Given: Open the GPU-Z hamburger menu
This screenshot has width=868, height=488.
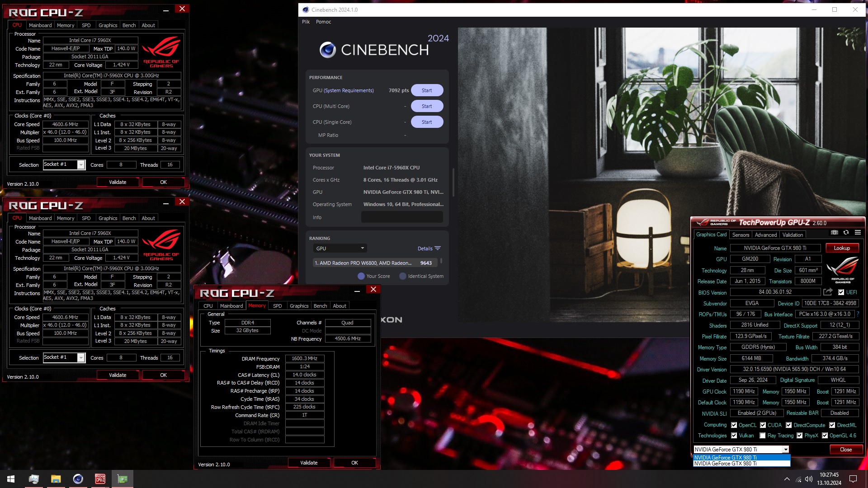Looking at the screenshot, I should [x=858, y=233].
